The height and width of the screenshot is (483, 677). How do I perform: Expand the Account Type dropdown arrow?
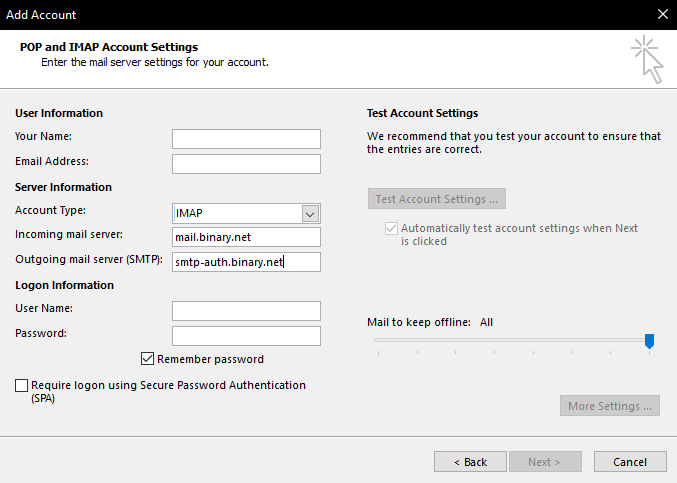310,213
